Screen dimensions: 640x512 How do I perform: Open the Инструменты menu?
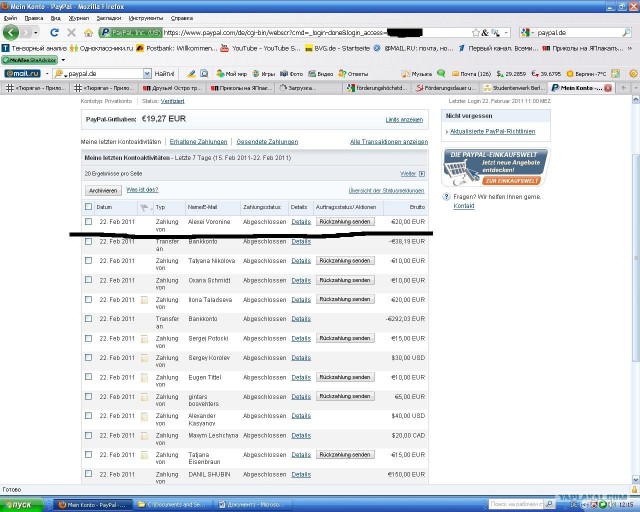[x=146, y=18]
